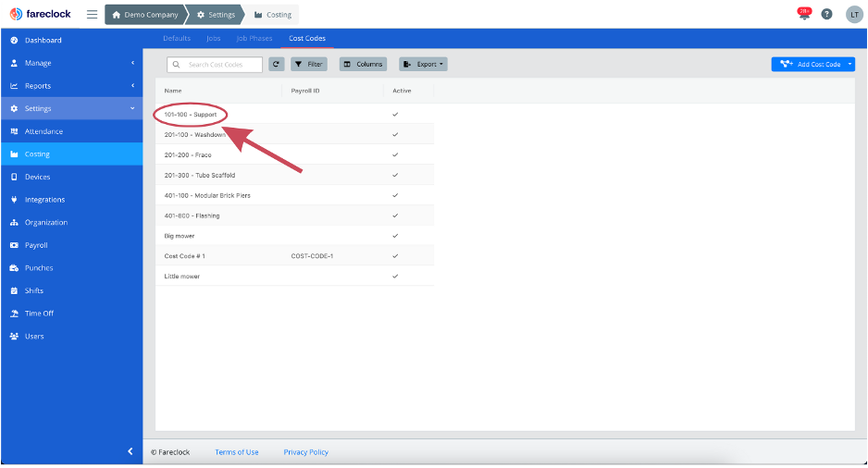Screen dimensions: 868x468
Task: Click the Integrations plug icon
Action: pyautogui.click(x=15, y=200)
